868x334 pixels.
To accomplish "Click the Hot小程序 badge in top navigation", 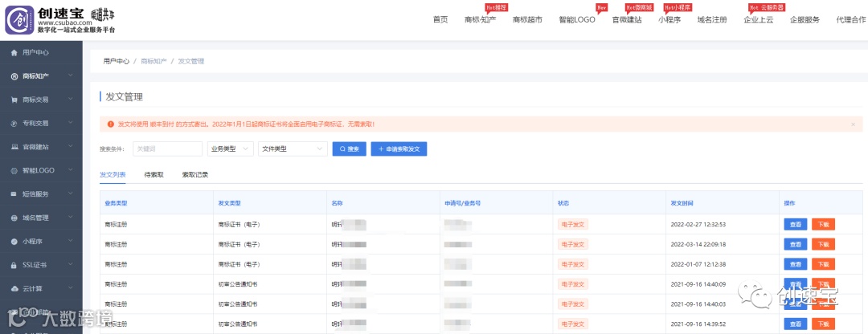I will point(678,7).
